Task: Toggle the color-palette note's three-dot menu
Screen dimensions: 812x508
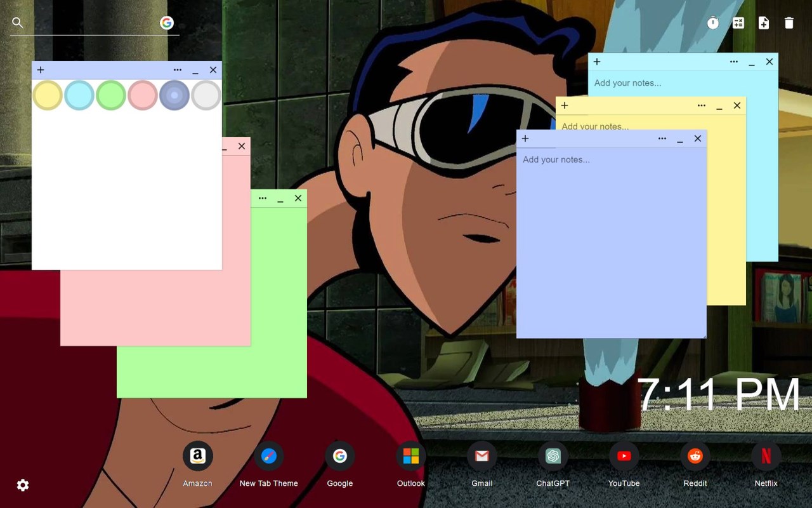Action: pyautogui.click(x=178, y=70)
